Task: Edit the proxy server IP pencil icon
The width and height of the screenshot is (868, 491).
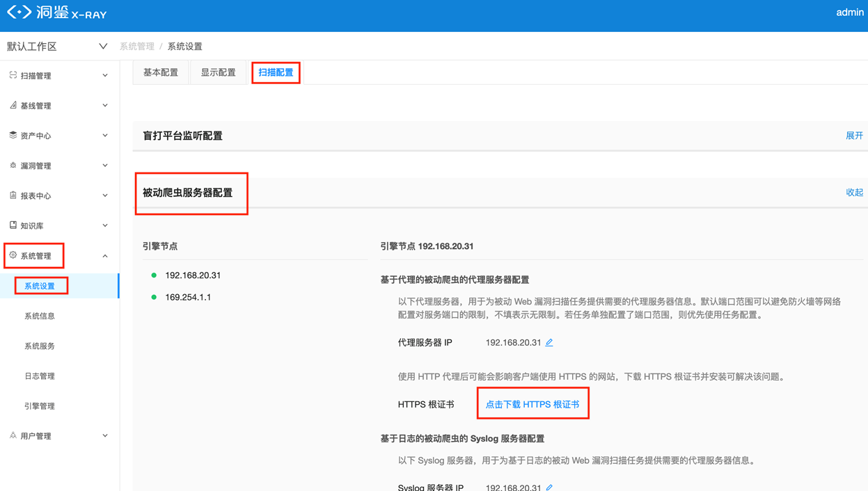Action: point(549,342)
